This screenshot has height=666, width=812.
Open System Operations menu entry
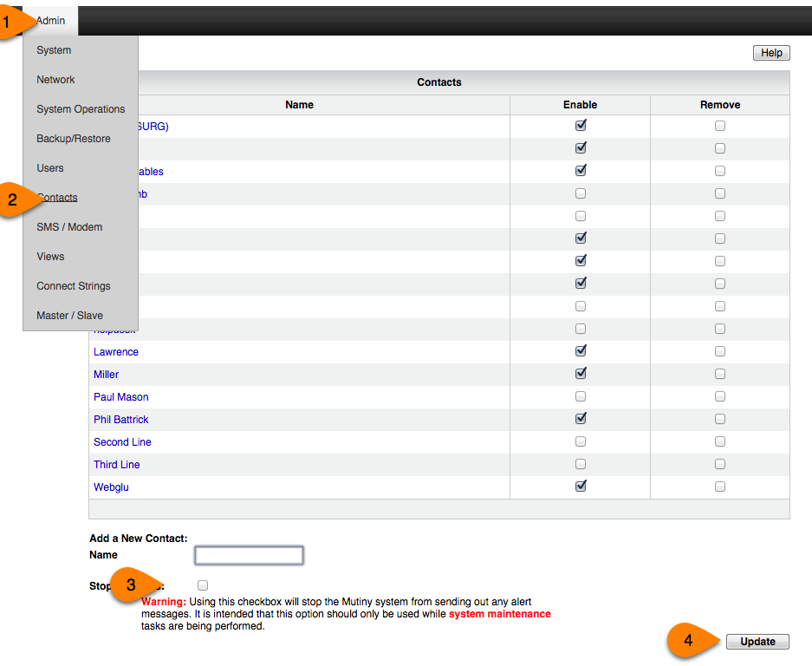coord(81,109)
